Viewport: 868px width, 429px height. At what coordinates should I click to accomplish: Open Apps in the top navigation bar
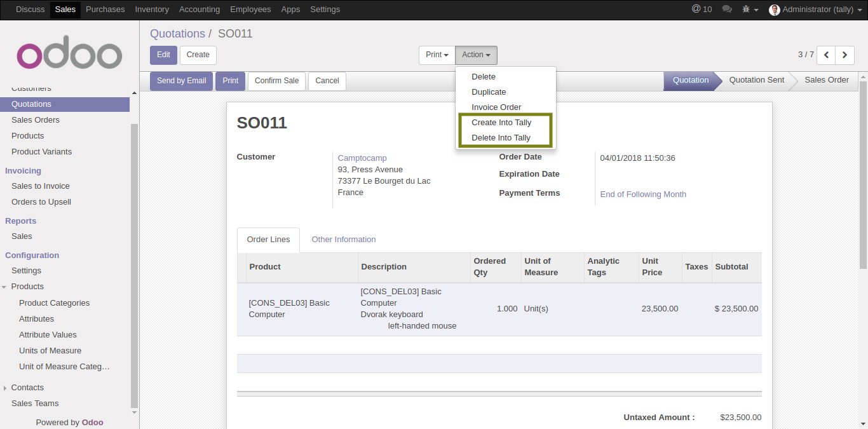(290, 10)
